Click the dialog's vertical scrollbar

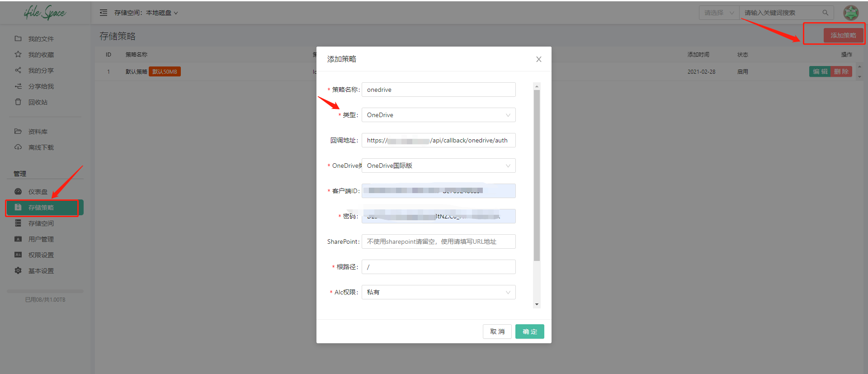(537, 175)
